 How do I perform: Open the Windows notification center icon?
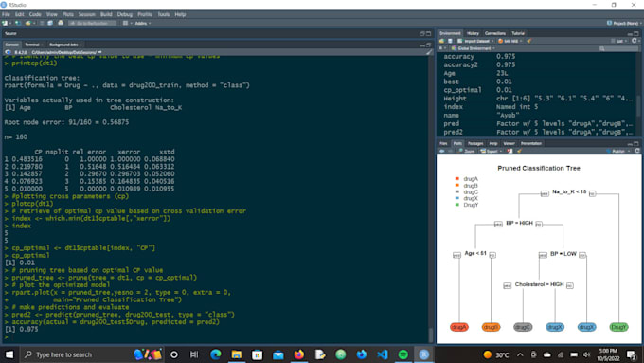[633, 354]
